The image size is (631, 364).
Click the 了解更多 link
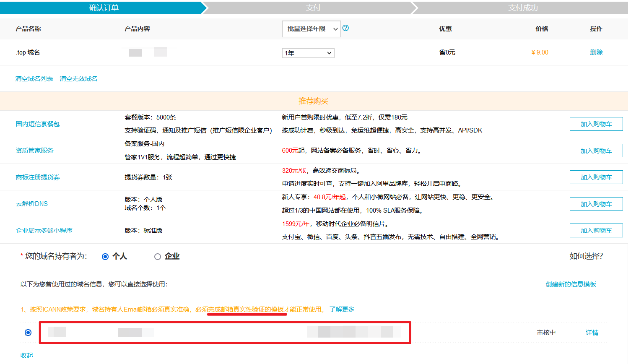(x=342, y=309)
